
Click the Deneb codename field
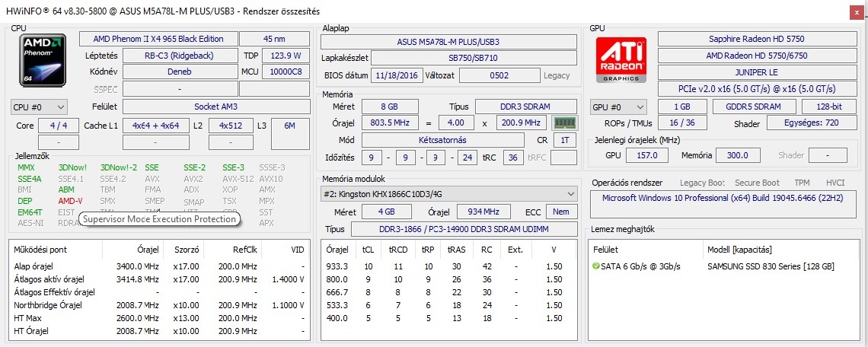click(x=179, y=72)
